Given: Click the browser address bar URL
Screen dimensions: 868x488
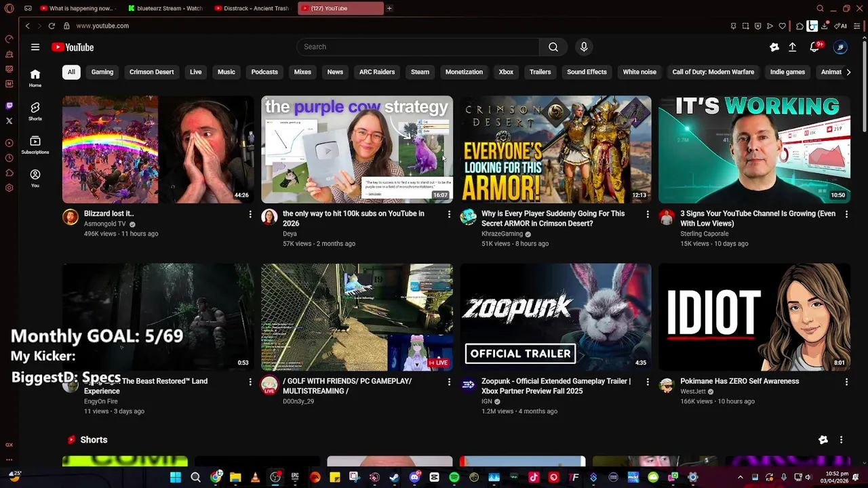Looking at the screenshot, I should point(102,26).
